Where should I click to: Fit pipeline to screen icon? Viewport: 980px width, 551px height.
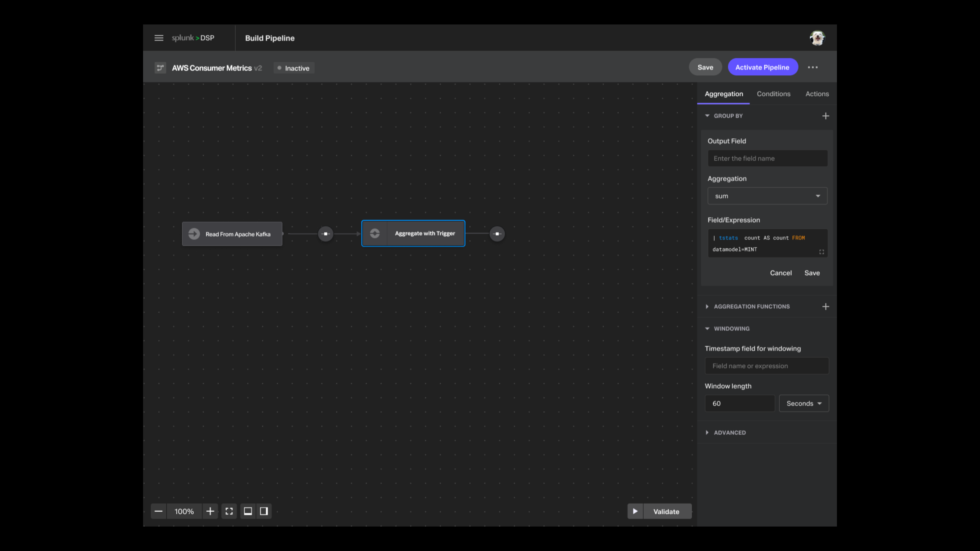(x=229, y=511)
